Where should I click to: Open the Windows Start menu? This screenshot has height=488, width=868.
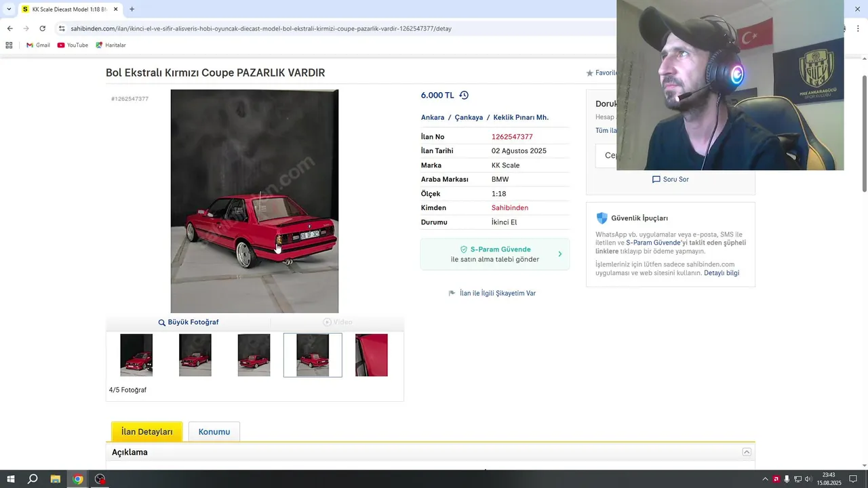coord(10,479)
